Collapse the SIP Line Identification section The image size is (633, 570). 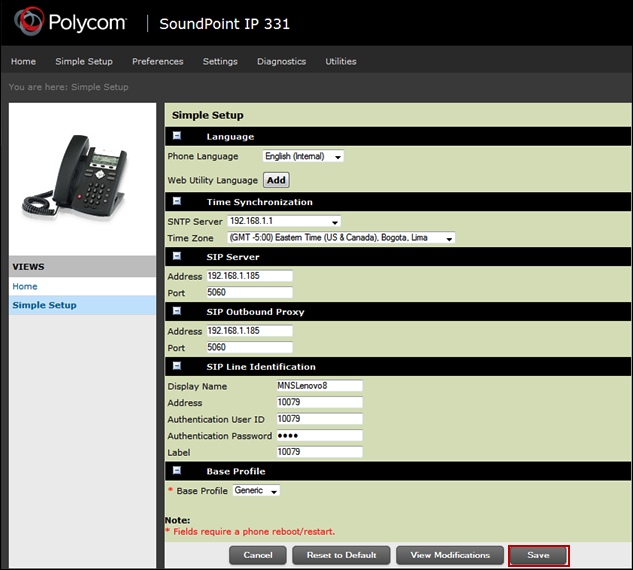177,367
